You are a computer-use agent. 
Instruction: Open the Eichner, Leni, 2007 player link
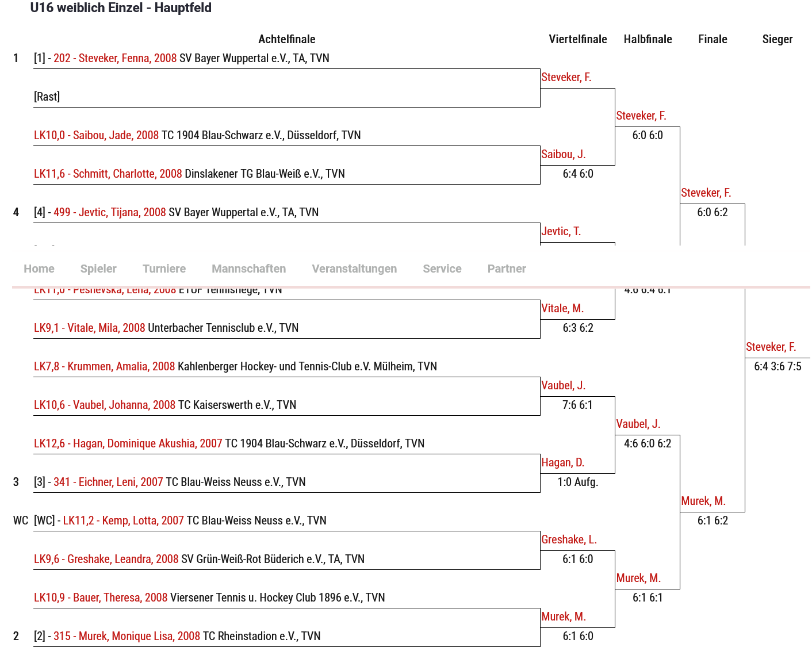click(x=108, y=482)
